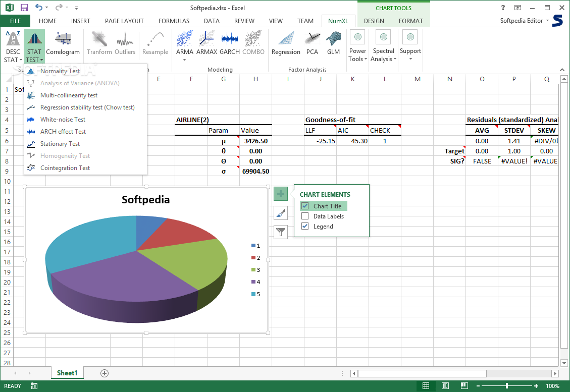Select Stationary Test menu entry

[85, 143]
